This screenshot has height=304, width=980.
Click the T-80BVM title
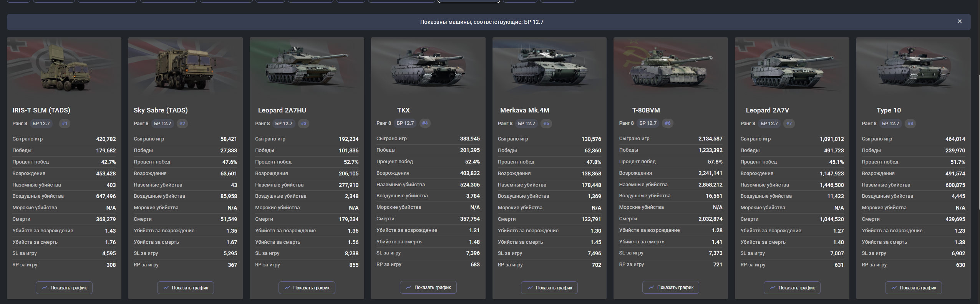point(646,110)
